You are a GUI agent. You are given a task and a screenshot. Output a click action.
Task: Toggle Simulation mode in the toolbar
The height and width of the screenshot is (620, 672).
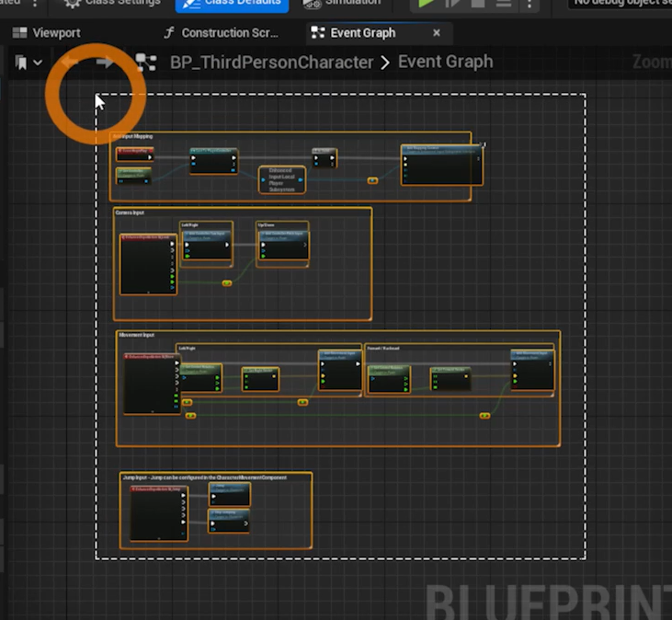coord(342,3)
